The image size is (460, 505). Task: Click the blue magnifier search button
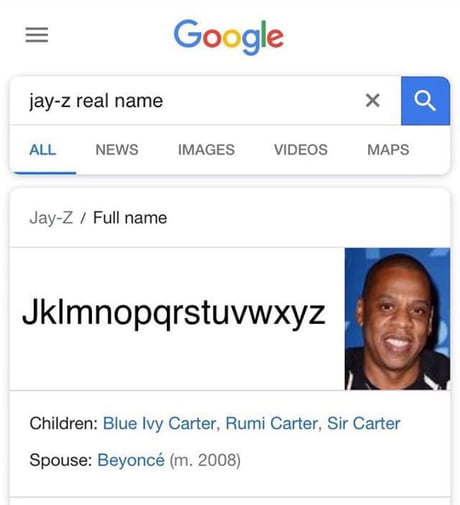[425, 101]
